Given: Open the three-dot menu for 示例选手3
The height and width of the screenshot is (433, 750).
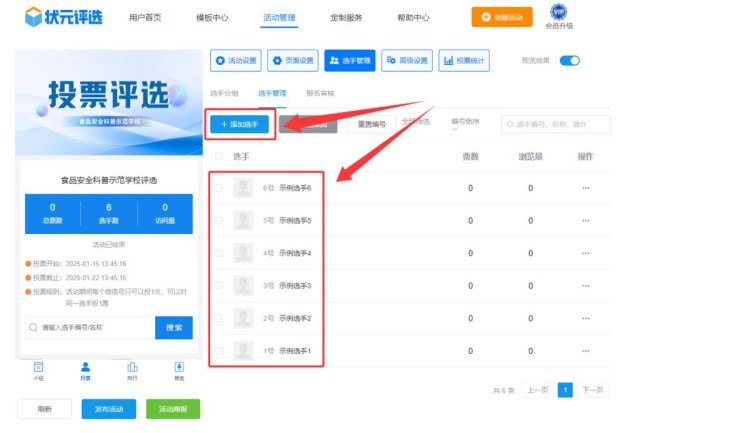Looking at the screenshot, I should tap(585, 286).
